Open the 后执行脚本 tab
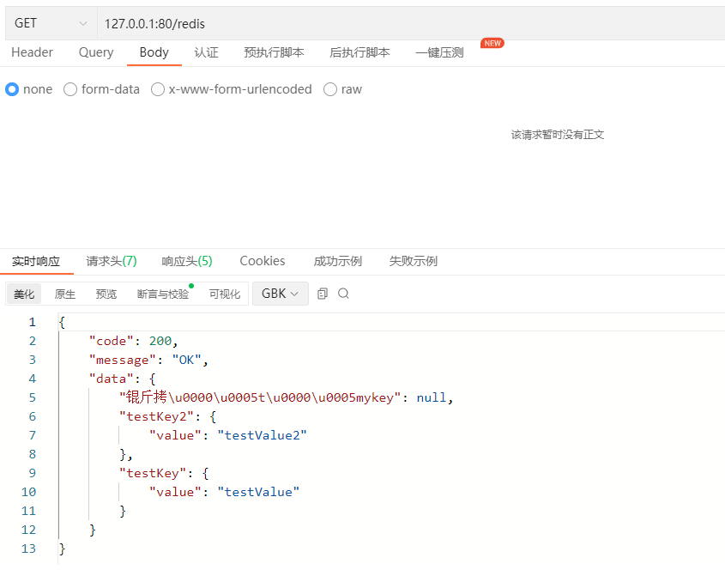The image size is (725, 588). [359, 52]
